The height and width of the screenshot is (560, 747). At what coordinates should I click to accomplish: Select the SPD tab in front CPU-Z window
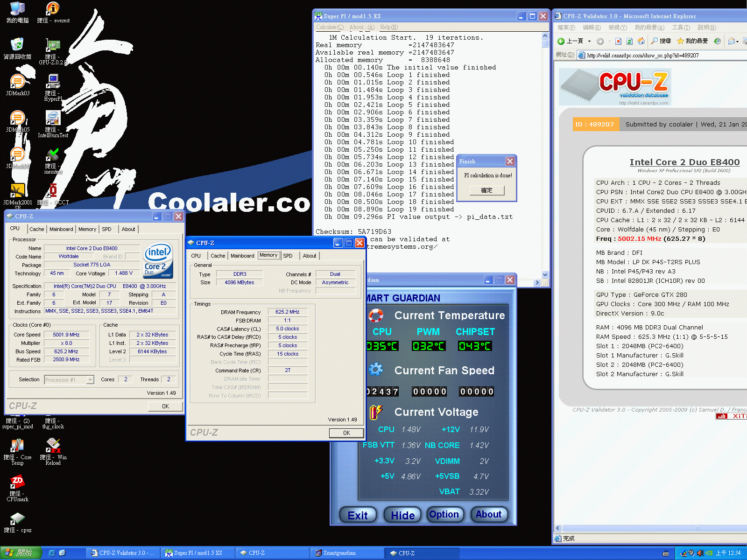tap(288, 256)
